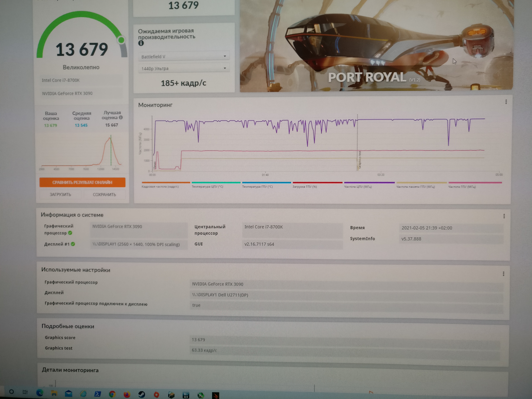This screenshot has width=532, height=399.
Task: Toggle the Частота ЦПУ chart legend
Action: tap(358, 187)
